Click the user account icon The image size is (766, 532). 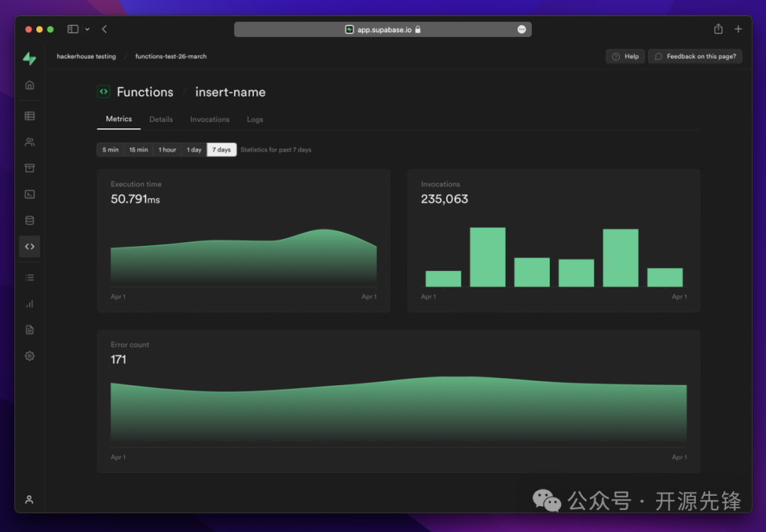(x=29, y=499)
